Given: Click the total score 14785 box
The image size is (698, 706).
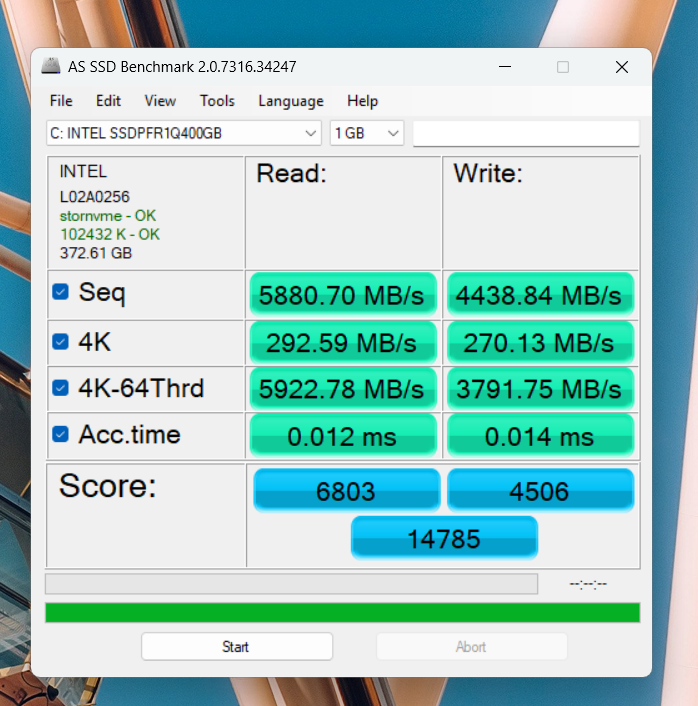Looking at the screenshot, I should [444, 539].
